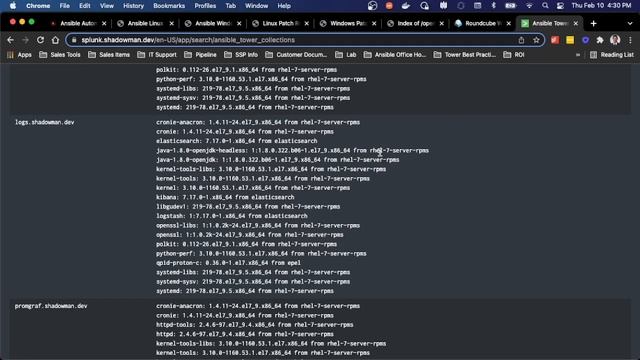Viewport: 640px width, 360px height.
Task: Click the date and time in menu bar
Action: pyautogui.click(x=601, y=6)
